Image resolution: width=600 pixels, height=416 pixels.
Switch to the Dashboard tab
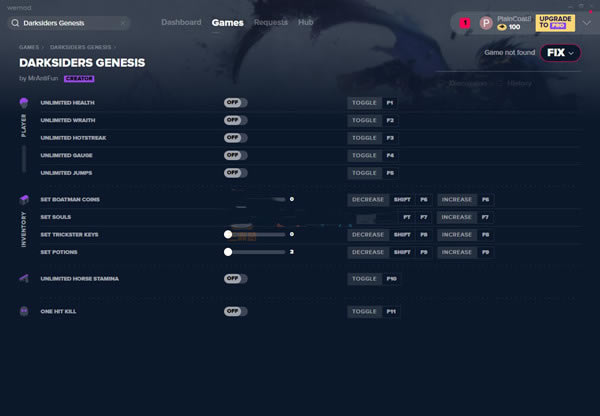181,22
